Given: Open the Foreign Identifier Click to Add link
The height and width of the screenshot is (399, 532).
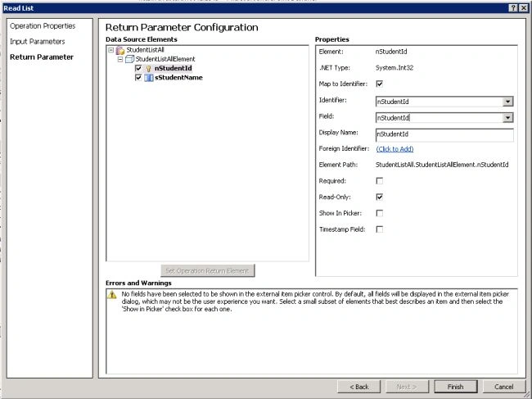Looking at the screenshot, I should coord(395,149).
